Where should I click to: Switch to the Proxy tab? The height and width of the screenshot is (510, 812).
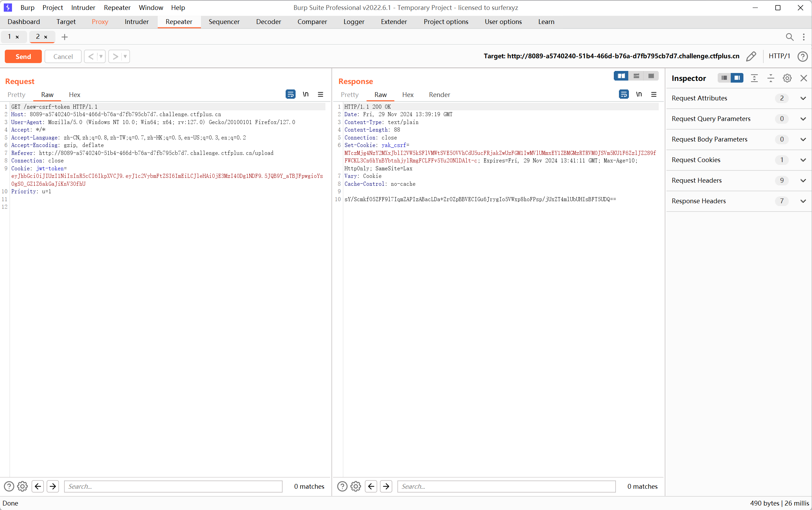[x=100, y=22]
